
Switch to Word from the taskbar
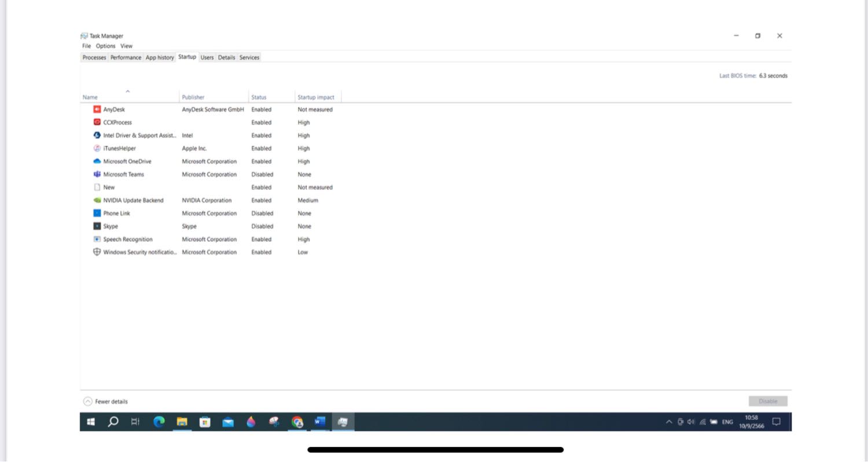click(320, 422)
